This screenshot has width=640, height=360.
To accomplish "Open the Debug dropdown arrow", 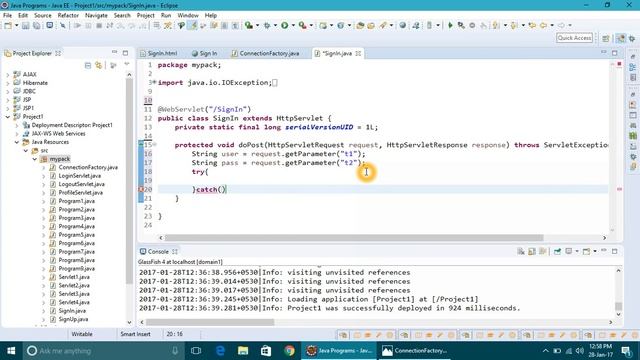I will coord(275,25).
